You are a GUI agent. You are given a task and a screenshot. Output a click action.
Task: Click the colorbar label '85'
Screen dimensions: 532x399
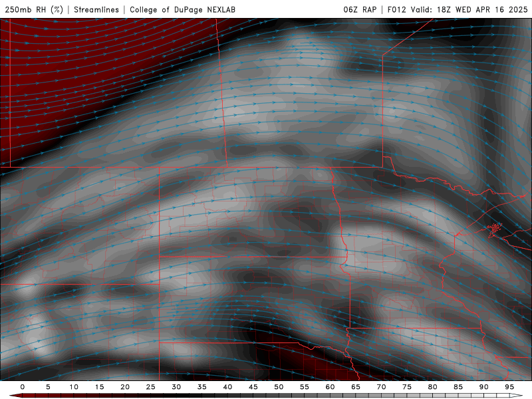pyautogui.click(x=458, y=387)
